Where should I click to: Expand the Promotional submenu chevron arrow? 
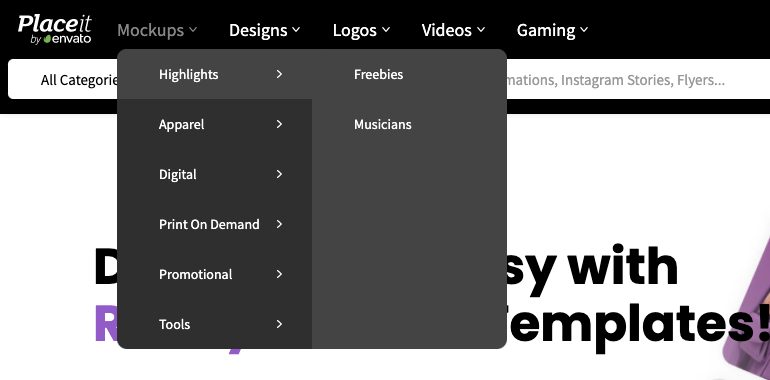tap(279, 274)
